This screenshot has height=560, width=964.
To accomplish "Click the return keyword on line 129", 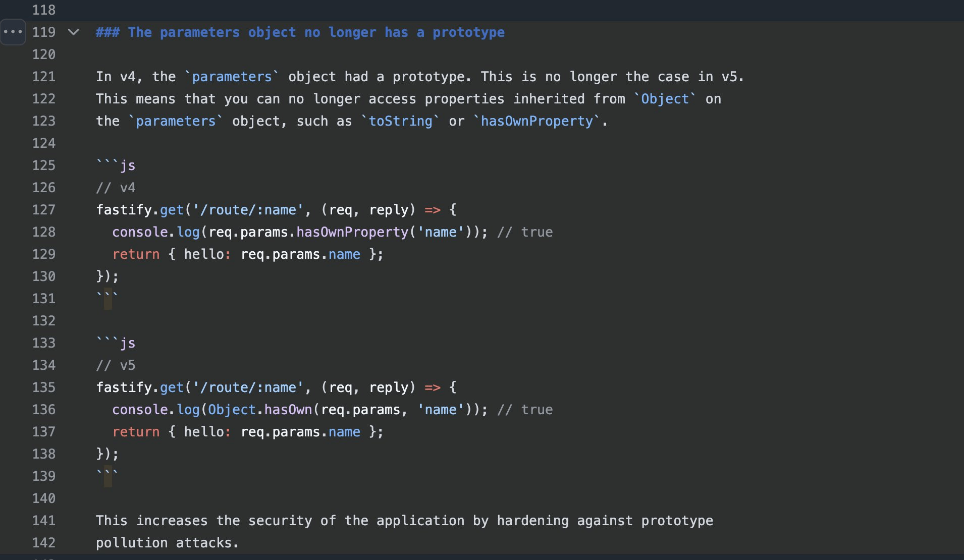I will [136, 254].
